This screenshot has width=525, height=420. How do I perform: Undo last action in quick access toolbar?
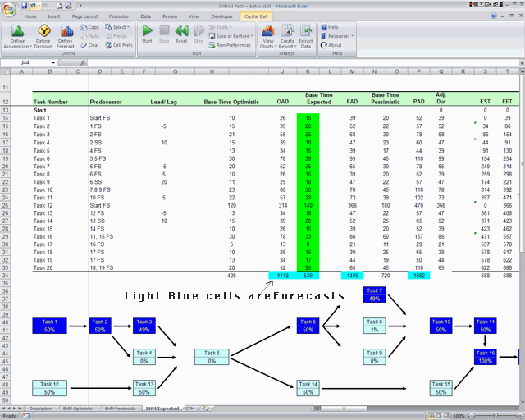[x=33, y=6]
